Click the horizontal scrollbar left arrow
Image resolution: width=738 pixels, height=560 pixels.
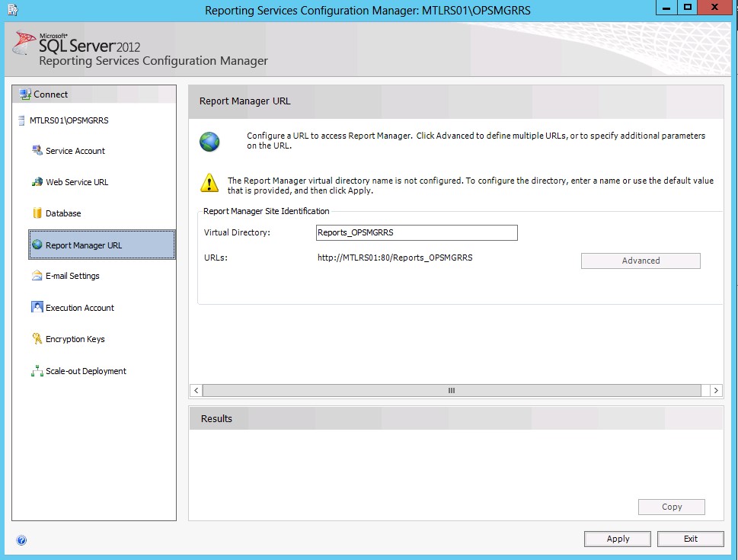tap(196, 390)
